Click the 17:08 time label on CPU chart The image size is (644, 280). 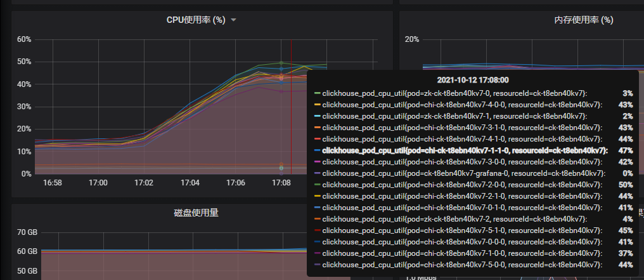281,182
